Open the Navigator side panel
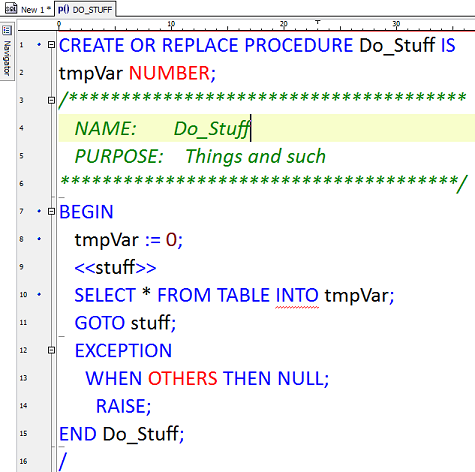The height and width of the screenshot is (472, 475). tap(7, 58)
